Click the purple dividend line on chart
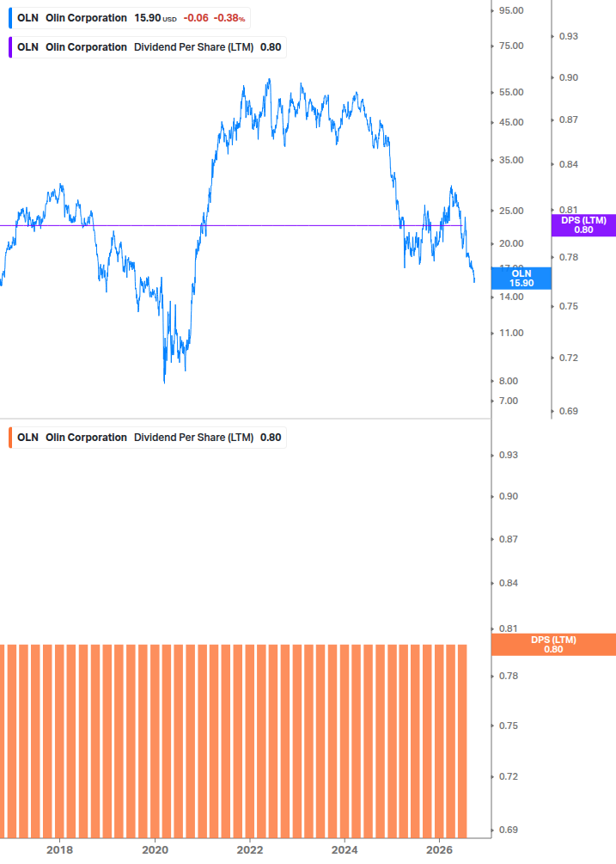The image size is (616, 864). (x=231, y=225)
